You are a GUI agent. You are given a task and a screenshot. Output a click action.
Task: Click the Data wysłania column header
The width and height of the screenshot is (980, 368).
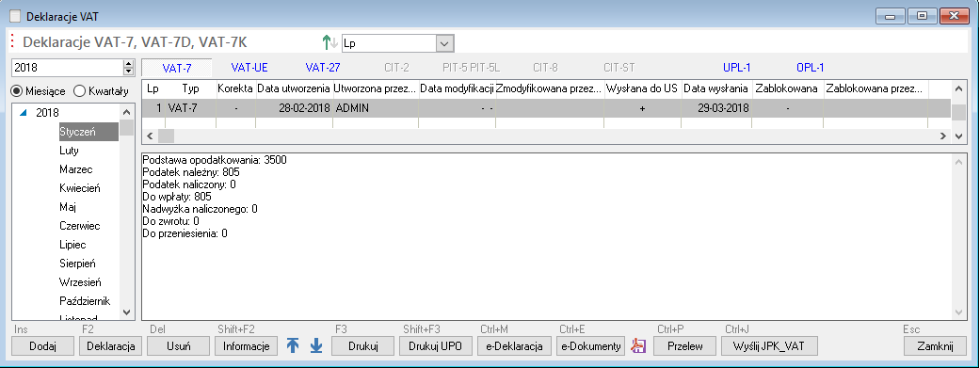(x=716, y=89)
